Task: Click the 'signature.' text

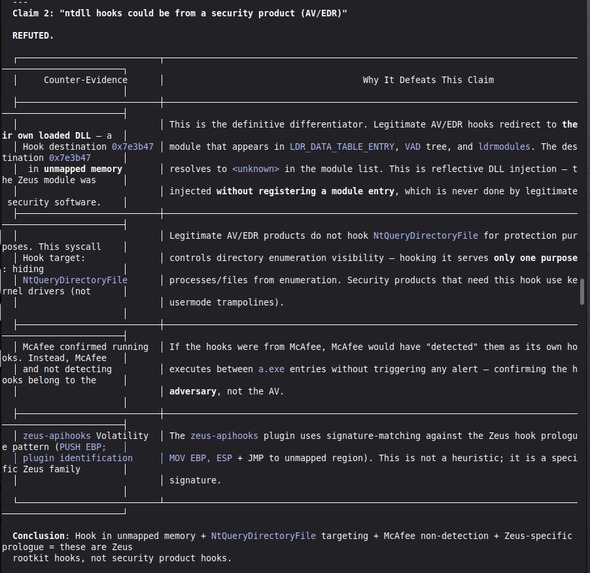Action: [195, 480]
